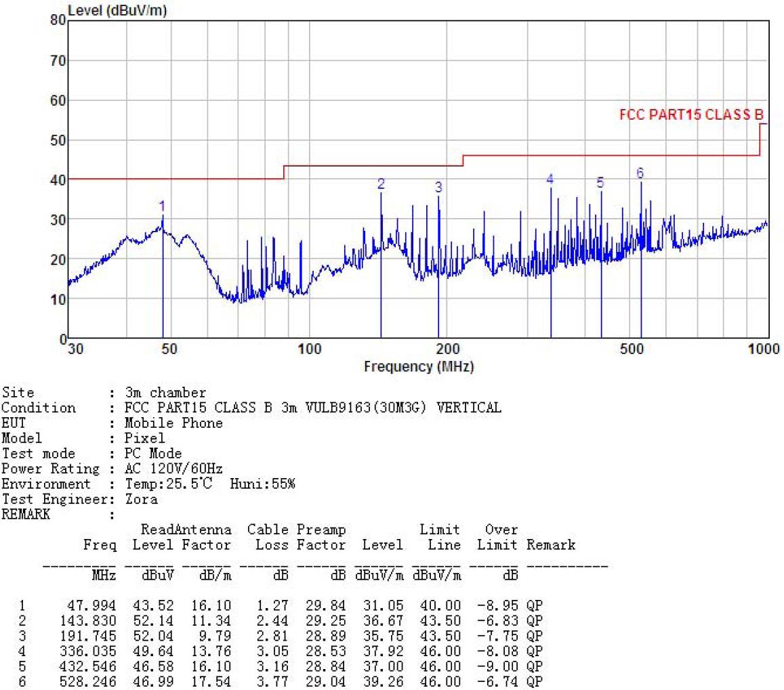Click the cable loss value 3.77
The image size is (784, 690).
(272, 681)
